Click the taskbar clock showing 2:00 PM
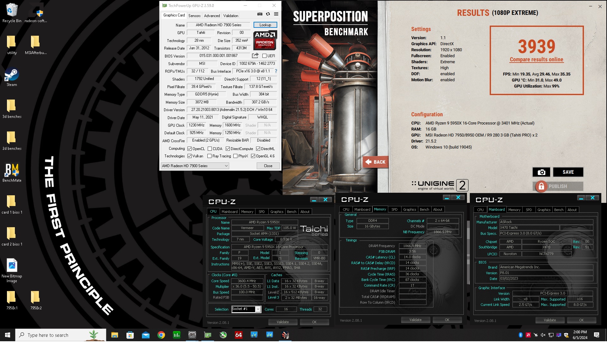The image size is (607, 364). pyautogui.click(x=580, y=335)
